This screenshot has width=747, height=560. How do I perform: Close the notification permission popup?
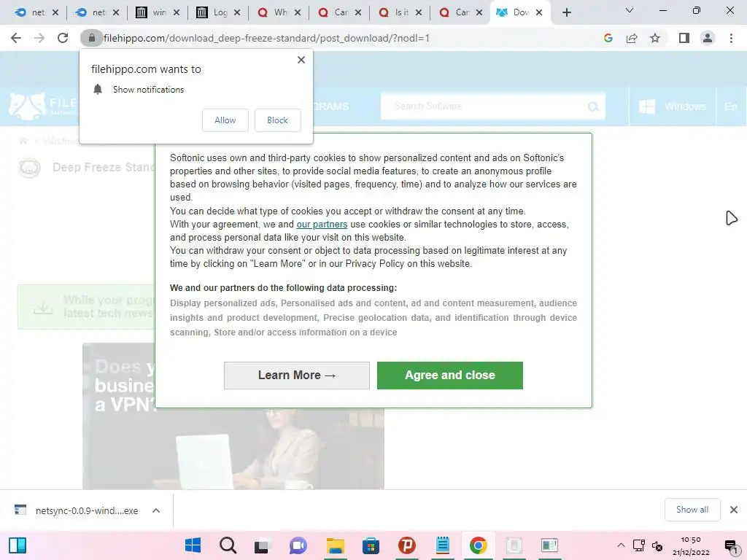click(x=301, y=60)
